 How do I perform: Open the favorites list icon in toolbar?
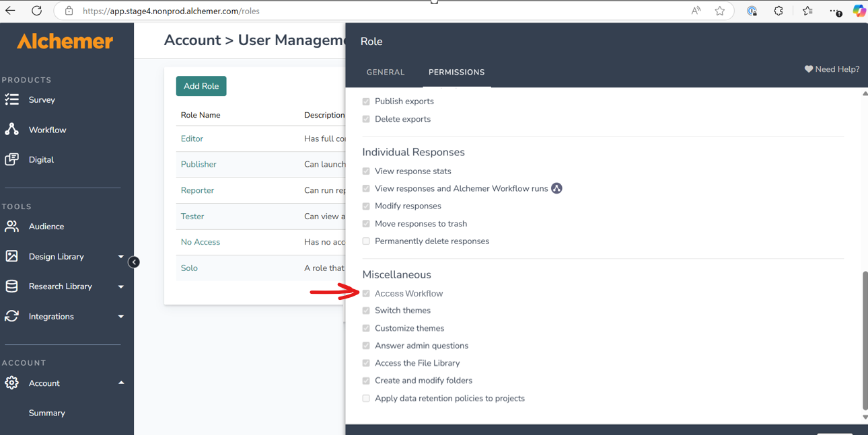click(807, 11)
